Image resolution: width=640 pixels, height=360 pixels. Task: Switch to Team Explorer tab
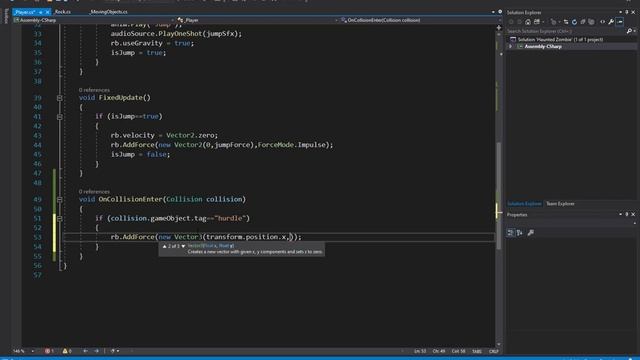pos(560,204)
